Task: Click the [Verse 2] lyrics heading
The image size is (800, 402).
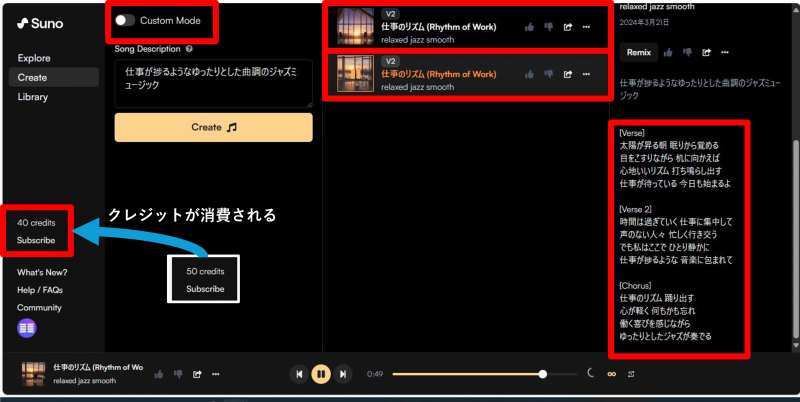Action: click(x=636, y=210)
